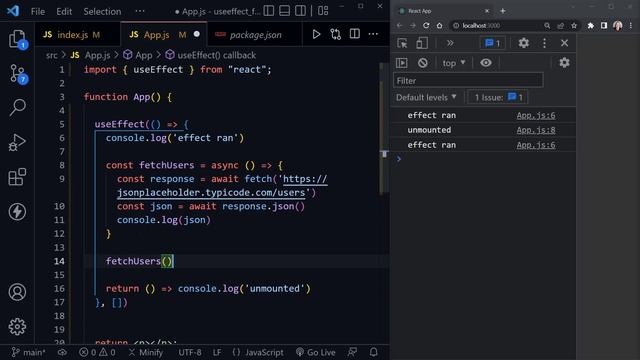Click the Open Changes compare icon
640x360 pixels.
click(336, 34)
